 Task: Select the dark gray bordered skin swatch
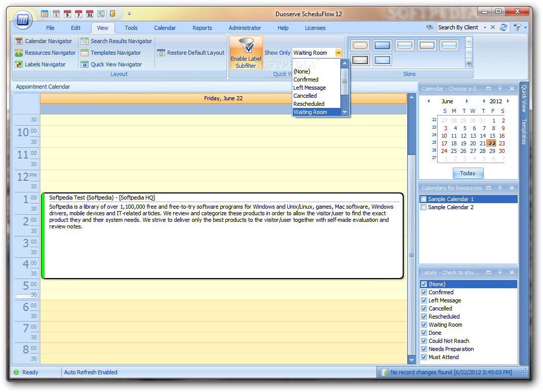tap(360, 60)
